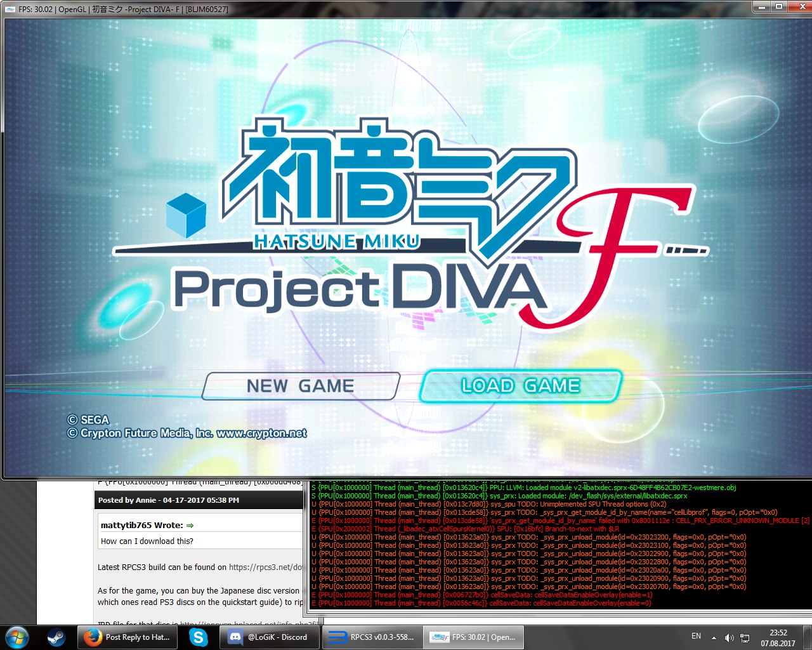Select the 'Loaded module: /dev_flash/sys/external/libatxdec.sprx' log line
Viewport: 812px width, 650px height.
pyautogui.click(x=499, y=496)
